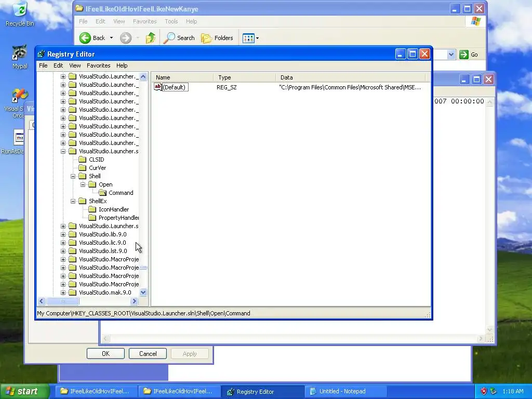Click the Registry Editor taskbar button
The height and width of the screenshot is (399, 532).
click(262, 392)
